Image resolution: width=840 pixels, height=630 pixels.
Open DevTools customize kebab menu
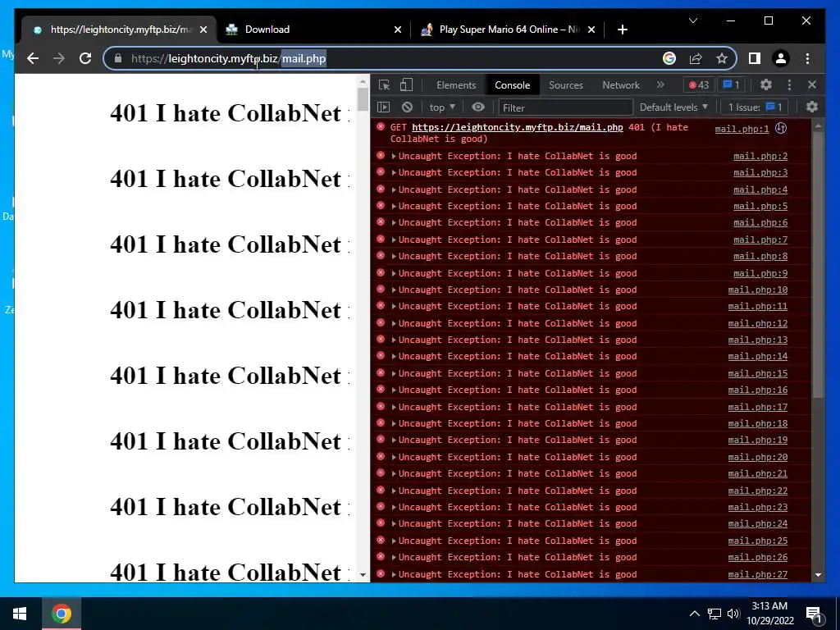[789, 84]
